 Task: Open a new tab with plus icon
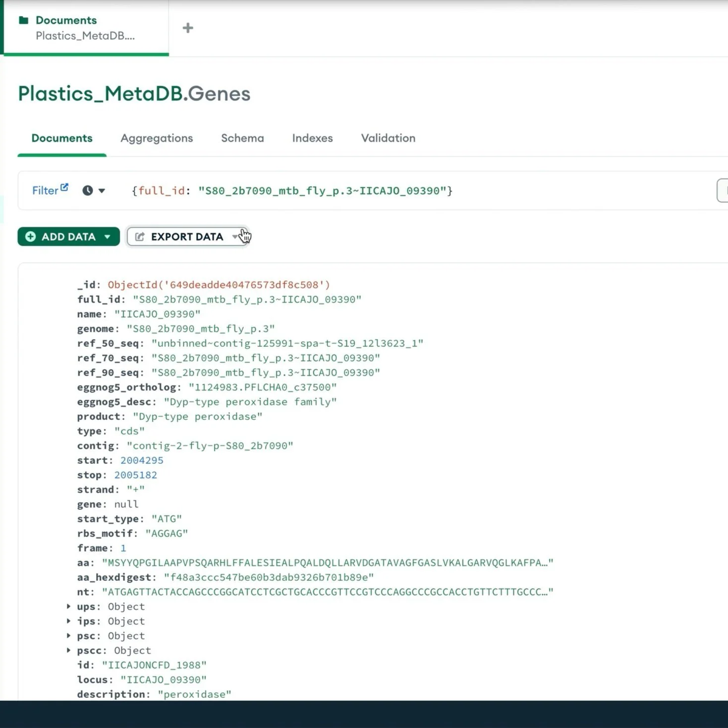coord(188,28)
